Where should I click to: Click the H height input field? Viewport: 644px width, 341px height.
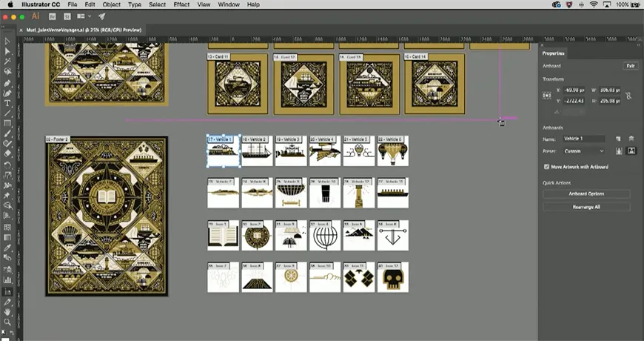tap(609, 102)
